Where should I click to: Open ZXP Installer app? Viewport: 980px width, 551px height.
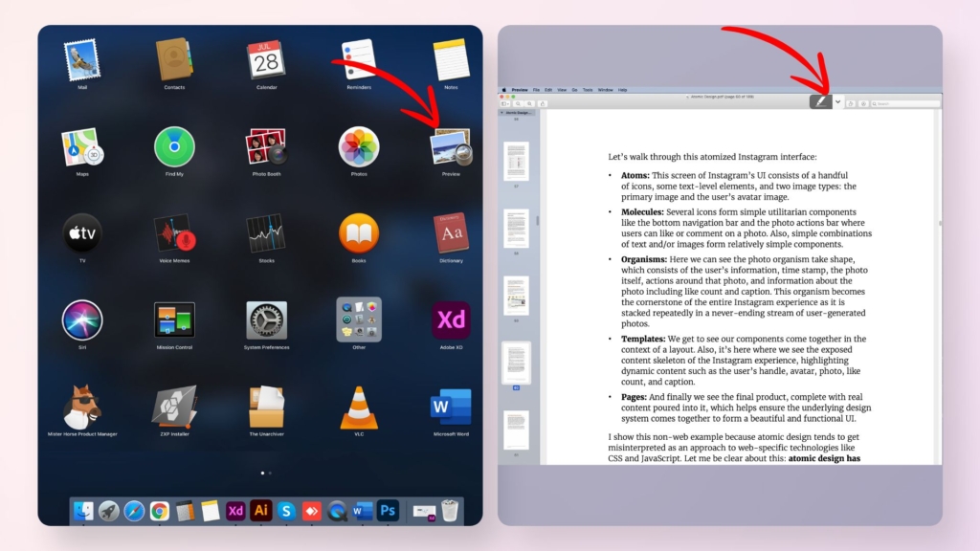tap(174, 408)
